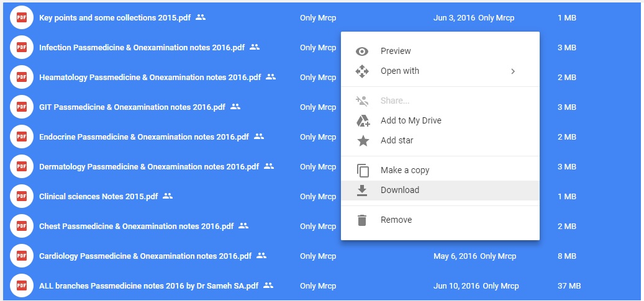This screenshot has width=644, height=301.
Task: Select Make a copy menu entry
Action: 440,171
